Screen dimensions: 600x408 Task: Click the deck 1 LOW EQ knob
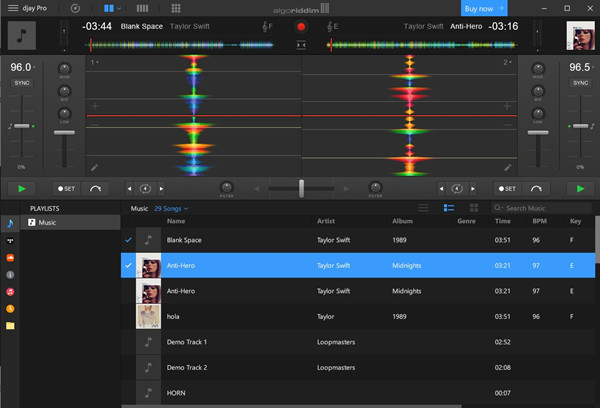(x=64, y=114)
